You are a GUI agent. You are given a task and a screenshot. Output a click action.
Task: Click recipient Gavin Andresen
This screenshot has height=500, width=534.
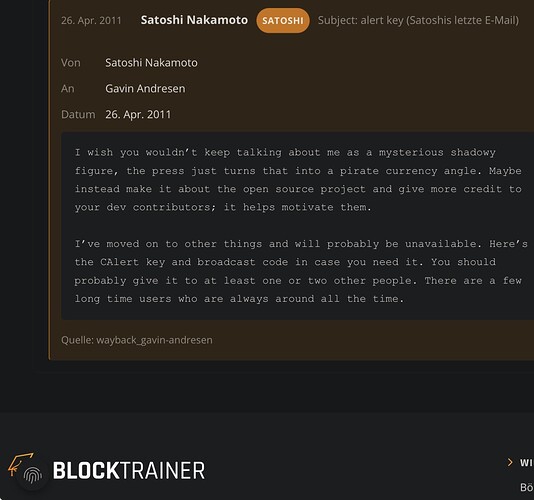pyautogui.click(x=145, y=89)
